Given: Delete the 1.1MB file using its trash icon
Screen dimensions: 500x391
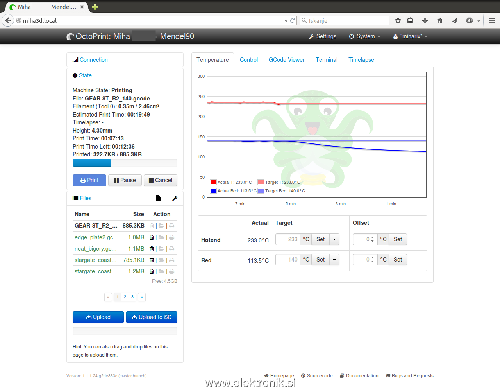Looking at the screenshot, I should pos(152,249).
